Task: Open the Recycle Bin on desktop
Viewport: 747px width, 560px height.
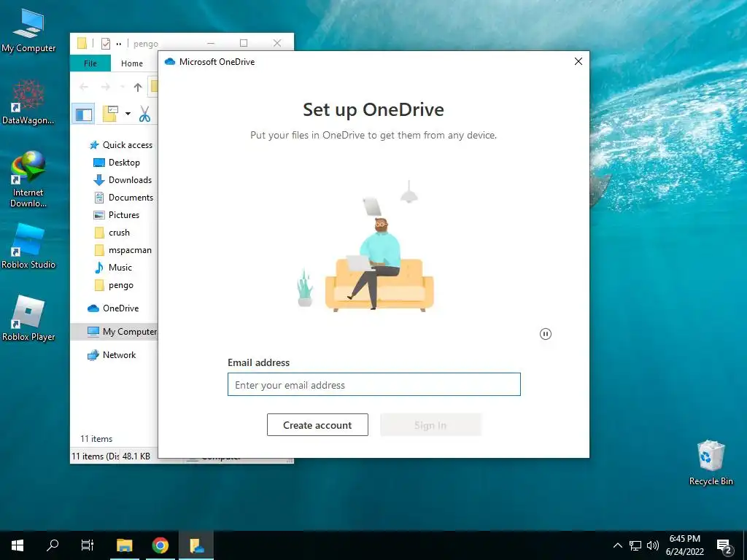Action: [x=711, y=463]
